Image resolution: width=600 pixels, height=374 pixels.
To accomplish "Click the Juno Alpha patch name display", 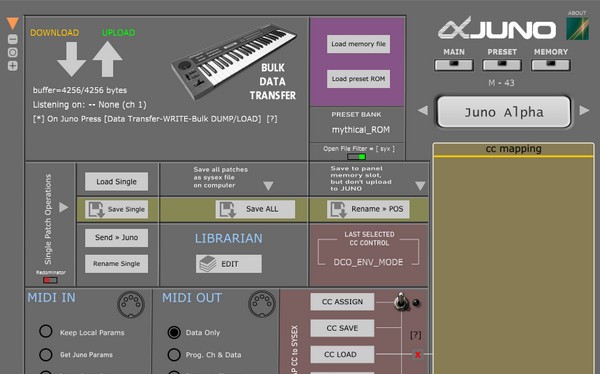I will click(x=504, y=112).
